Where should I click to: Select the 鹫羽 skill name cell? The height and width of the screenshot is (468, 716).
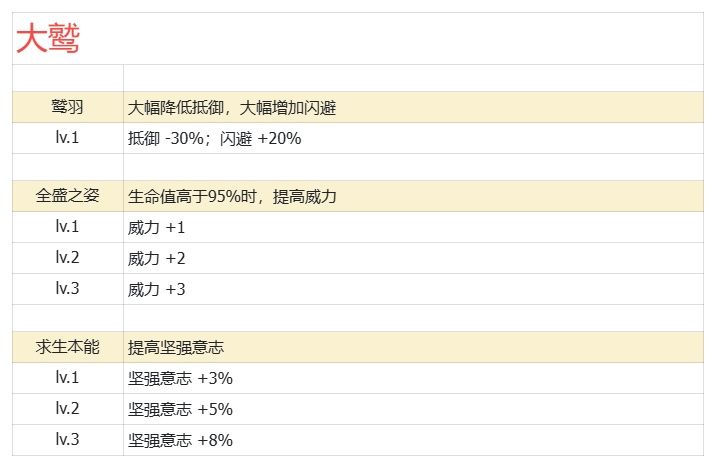coord(68,107)
